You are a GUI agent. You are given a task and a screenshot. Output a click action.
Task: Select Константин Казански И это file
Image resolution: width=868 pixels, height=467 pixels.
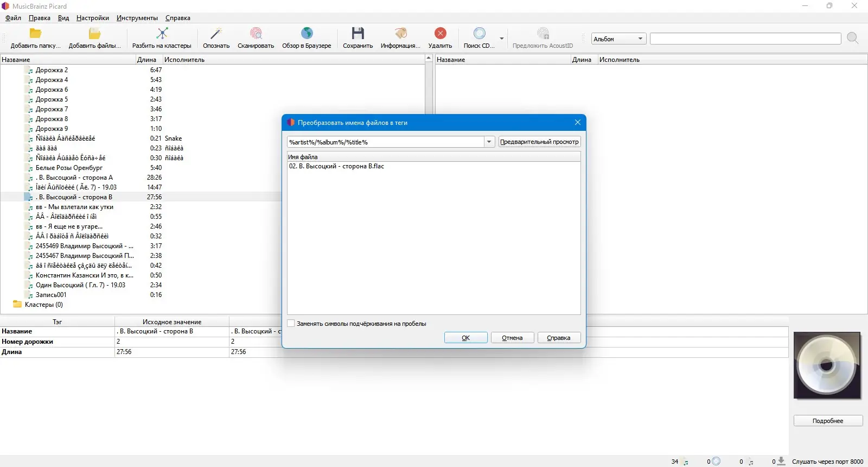(85, 275)
